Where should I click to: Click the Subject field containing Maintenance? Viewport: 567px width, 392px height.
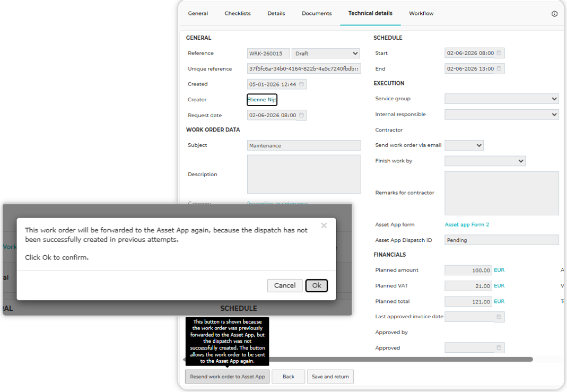[304, 145]
